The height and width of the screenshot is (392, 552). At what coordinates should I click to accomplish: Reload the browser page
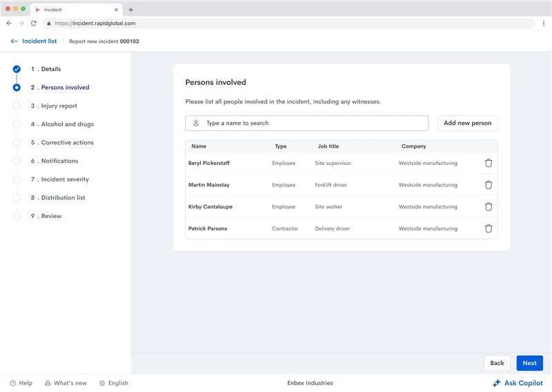(x=34, y=23)
